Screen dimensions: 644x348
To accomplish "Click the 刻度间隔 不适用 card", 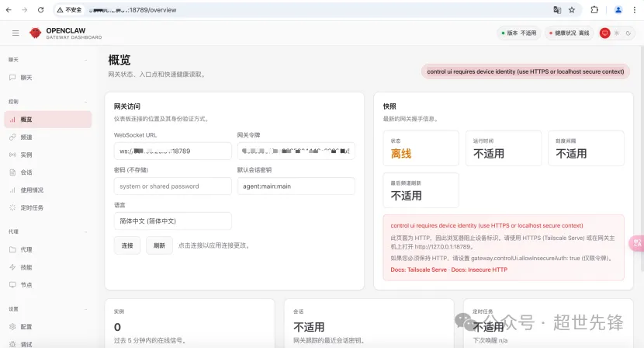I will (x=586, y=148).
